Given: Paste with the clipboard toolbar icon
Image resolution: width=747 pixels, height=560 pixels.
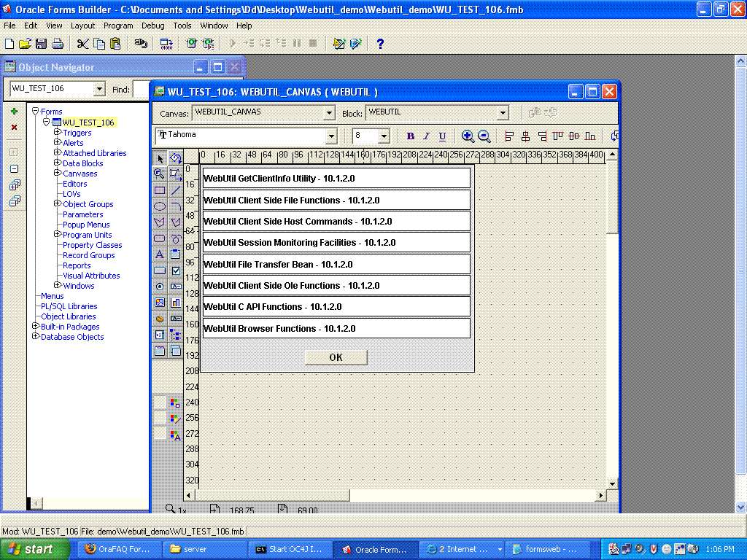Looking at the screenshot, I should pyautogui.click(x=115, y=44).
